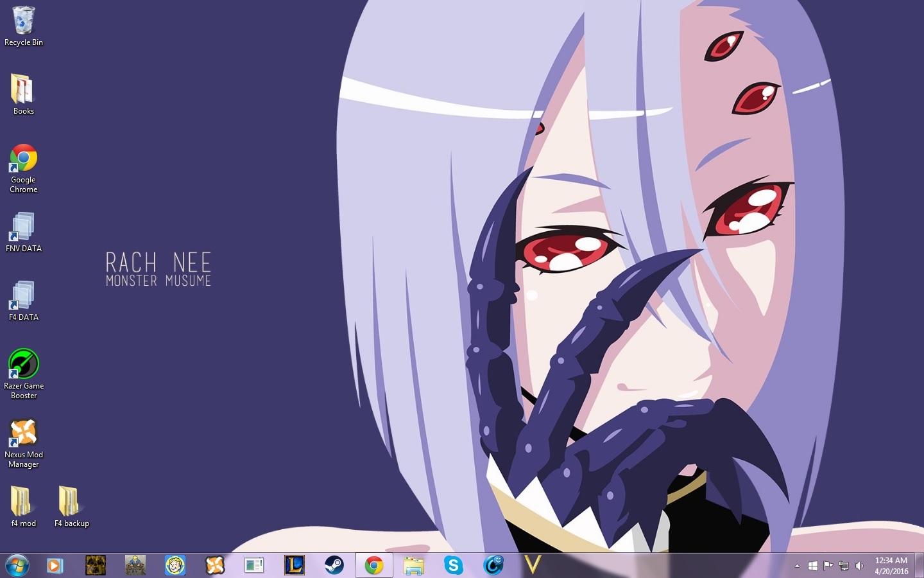Screen dimensions: 924x578
Task: Open the network connection tray icon
Action: click(844, 566)
